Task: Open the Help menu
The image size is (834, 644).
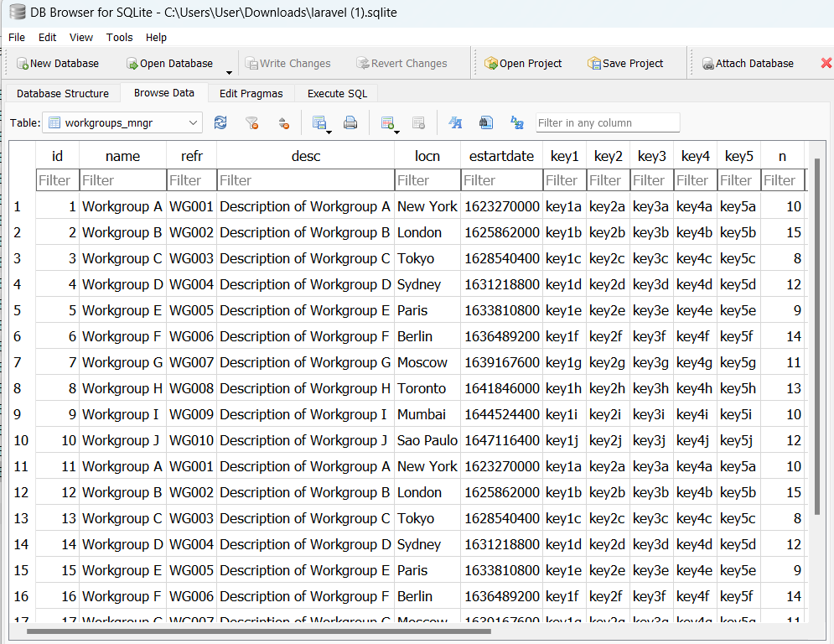Action: [156, 37]
